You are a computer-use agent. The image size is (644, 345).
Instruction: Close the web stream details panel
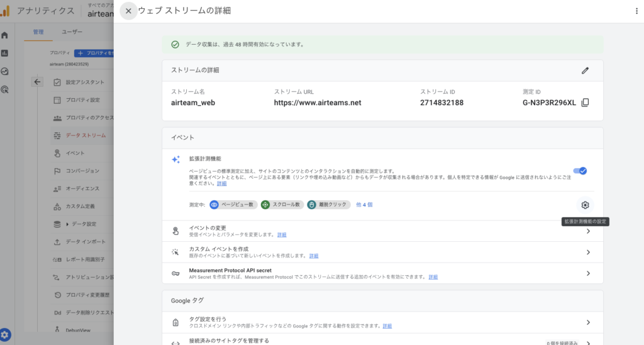[128, 11]
